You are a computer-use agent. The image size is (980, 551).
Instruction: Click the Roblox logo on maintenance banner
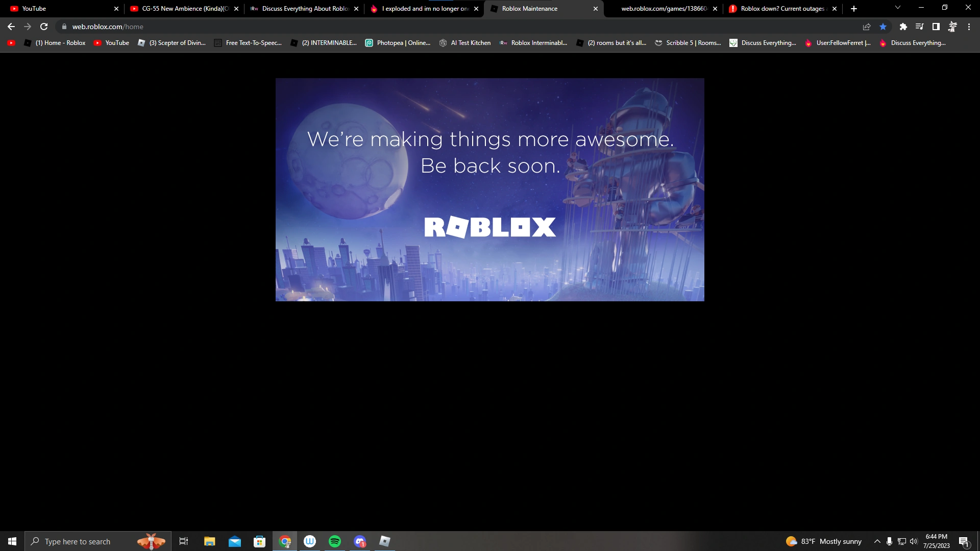490,227
